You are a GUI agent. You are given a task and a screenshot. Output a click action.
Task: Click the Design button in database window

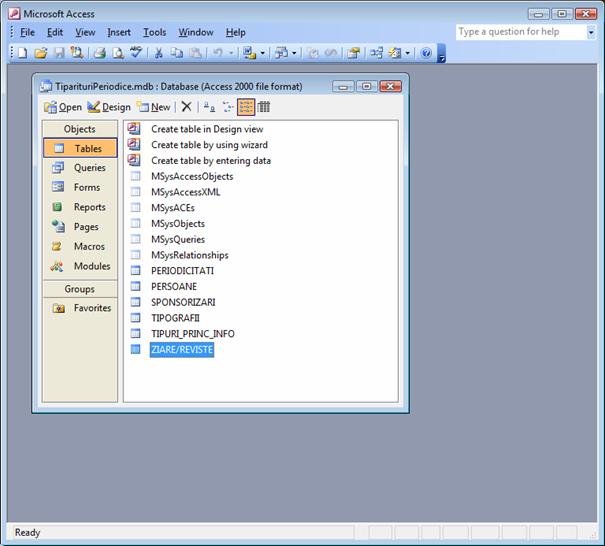(x=109, y=107)
